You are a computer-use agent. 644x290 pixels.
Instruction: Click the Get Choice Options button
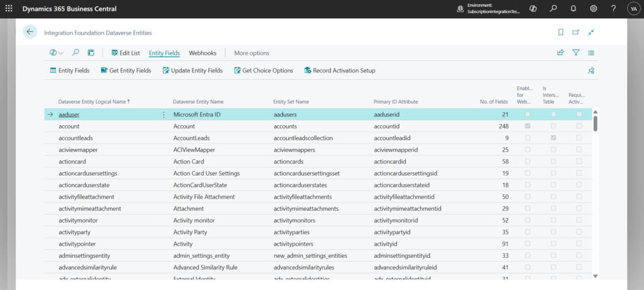(263, 70)
